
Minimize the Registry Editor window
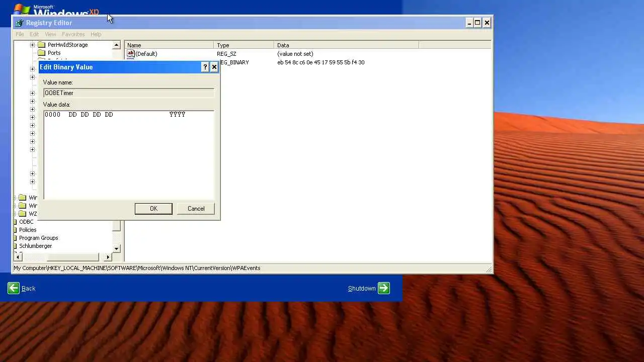click(469, 23)
